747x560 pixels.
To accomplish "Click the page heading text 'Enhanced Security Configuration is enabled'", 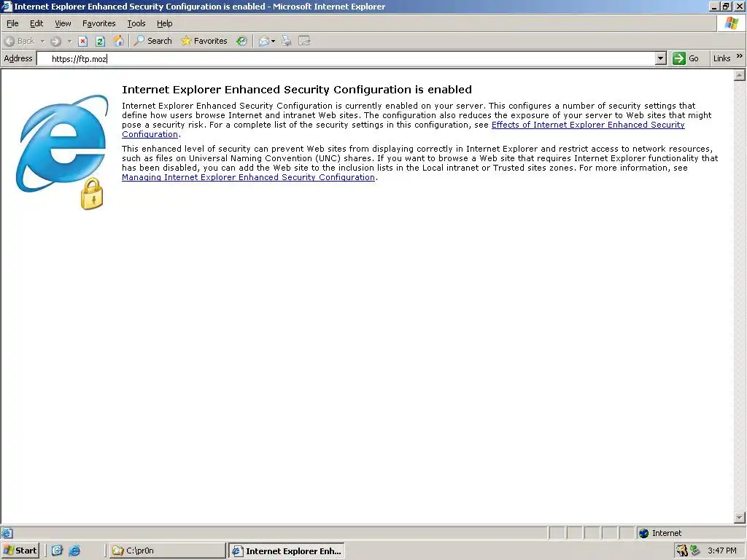I will coord(297,90).
